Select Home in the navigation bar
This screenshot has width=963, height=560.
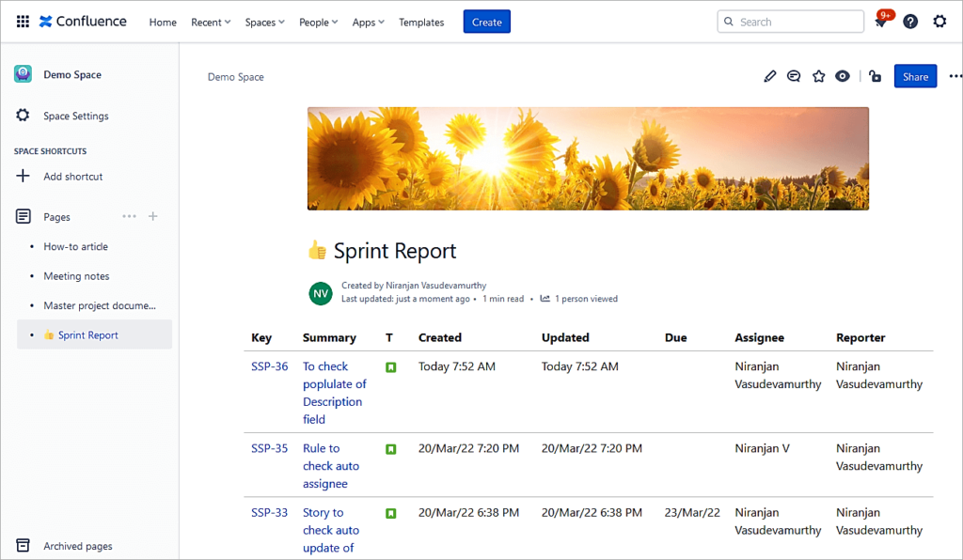click(x=163, y=22)
